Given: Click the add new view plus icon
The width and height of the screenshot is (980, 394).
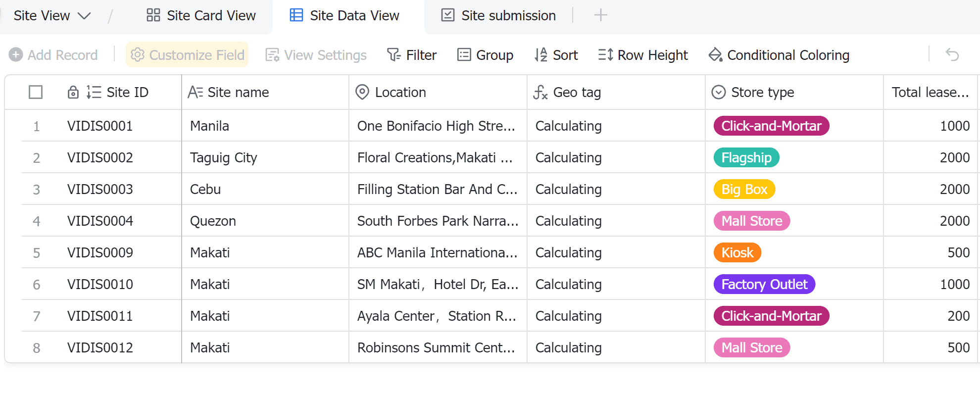Looking at the screenshot, I should click(x=600, y=15).
